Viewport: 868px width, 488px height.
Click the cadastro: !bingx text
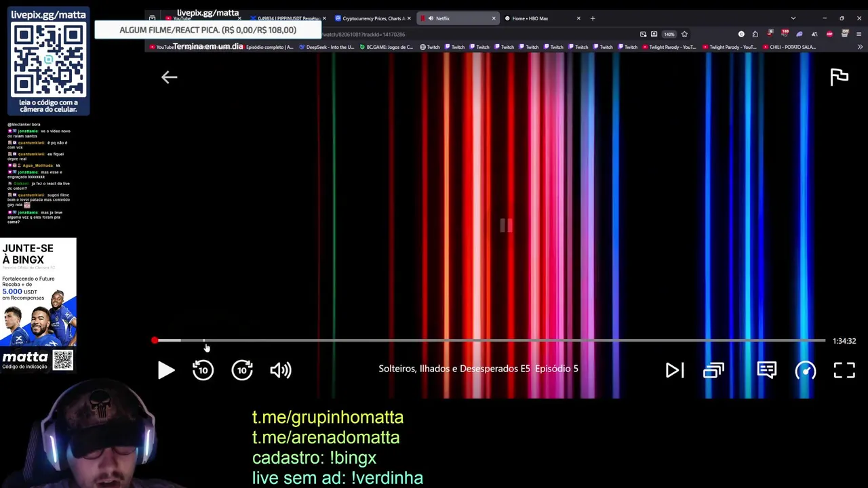point(314,458)
